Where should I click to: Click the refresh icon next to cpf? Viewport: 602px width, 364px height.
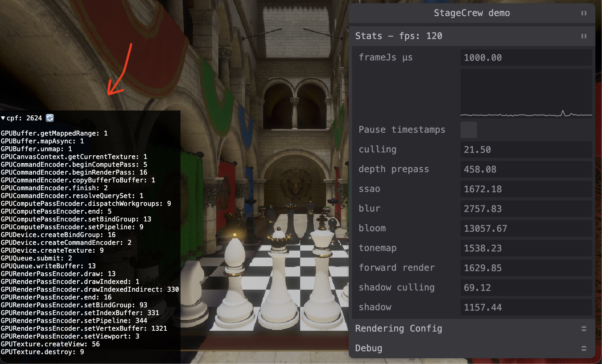[50, 118]
